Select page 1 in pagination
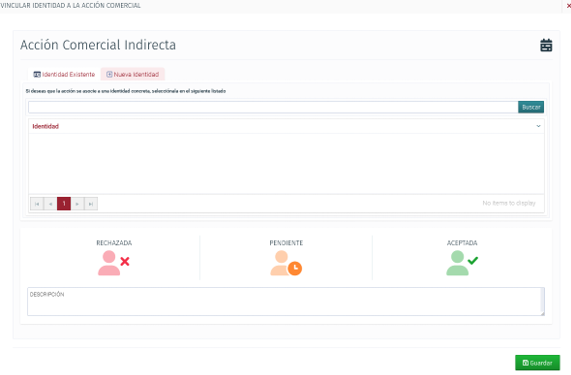 click(x=64, y=204)
